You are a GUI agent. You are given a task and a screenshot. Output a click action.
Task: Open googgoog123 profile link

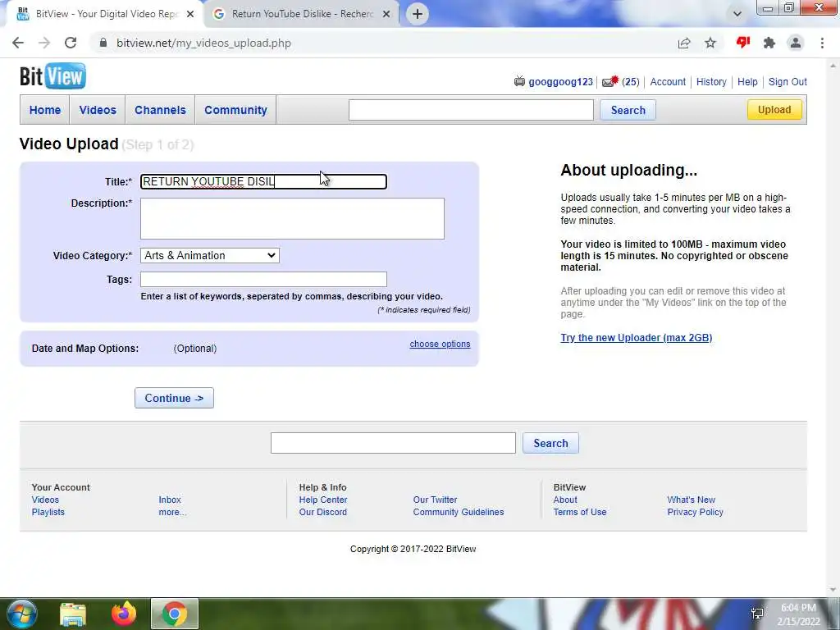tap(560, 81)
